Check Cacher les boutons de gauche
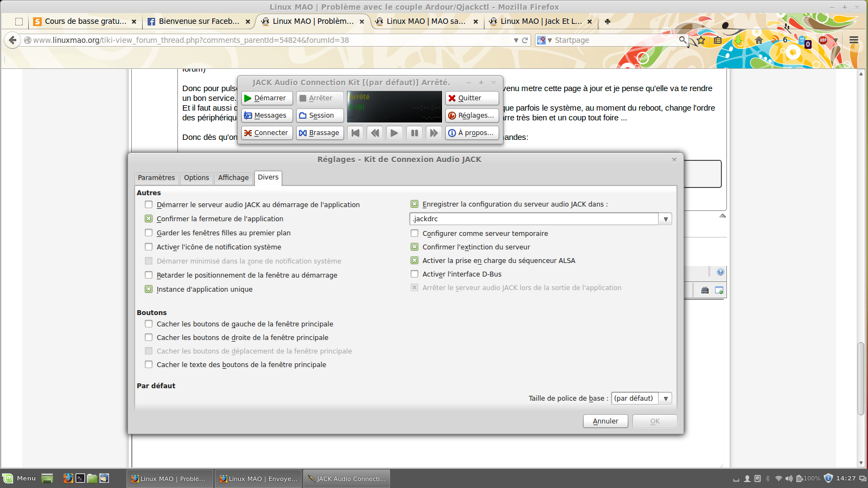The height and width of the screenshot is (488, 868). [x=149, y=324]
